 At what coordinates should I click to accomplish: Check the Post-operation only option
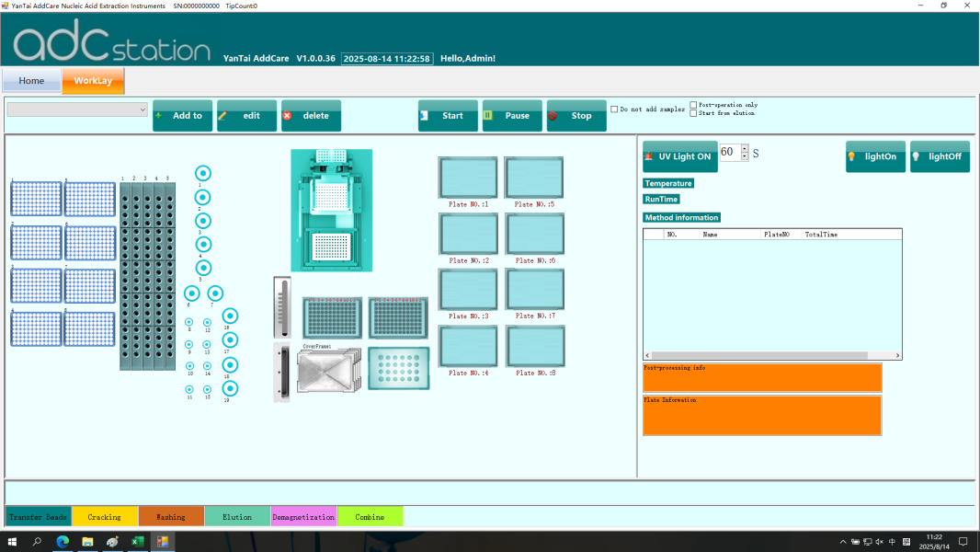(x=693, y=104)
